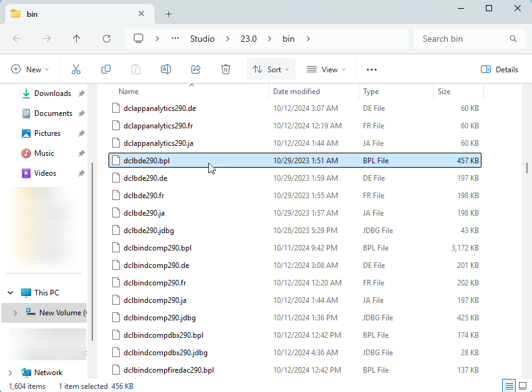
Task: Refresh the folder view
Action: coord(106,39)
